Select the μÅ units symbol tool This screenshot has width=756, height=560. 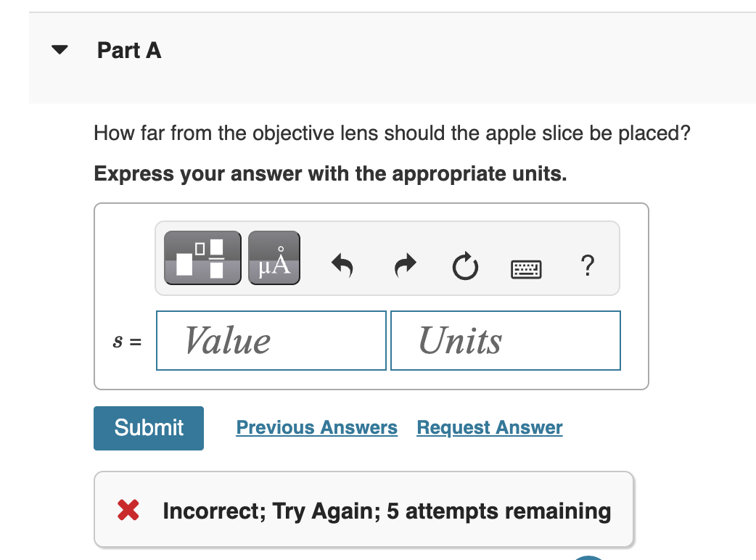click(274, 257)
